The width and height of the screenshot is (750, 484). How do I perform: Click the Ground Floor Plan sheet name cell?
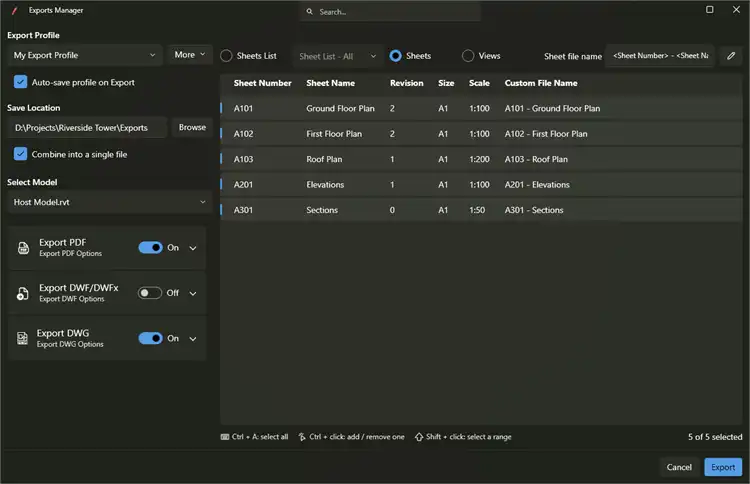[341, 109]
